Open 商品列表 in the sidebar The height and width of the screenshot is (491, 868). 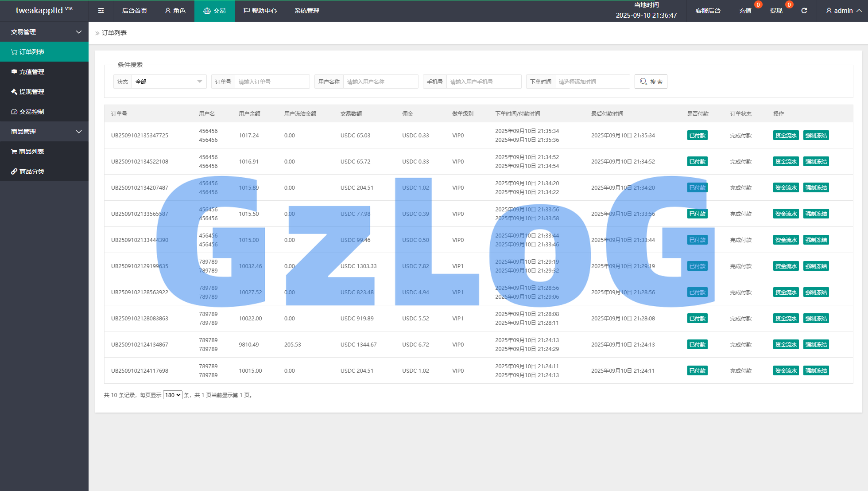point(31,152)
